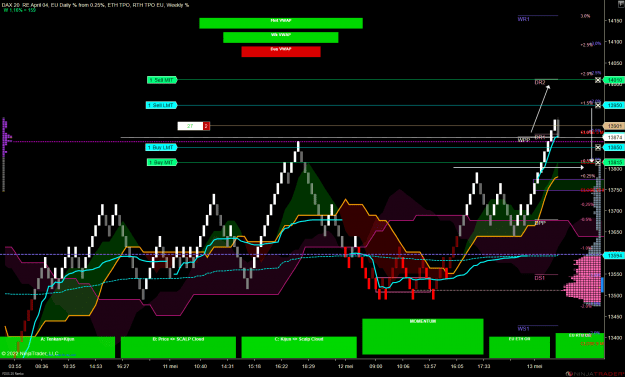Click the 03:55 time axis label

(15, 366)
